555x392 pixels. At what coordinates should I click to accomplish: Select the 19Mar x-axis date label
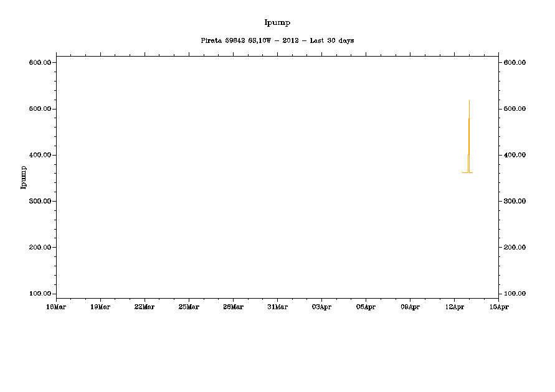(100, 307)
